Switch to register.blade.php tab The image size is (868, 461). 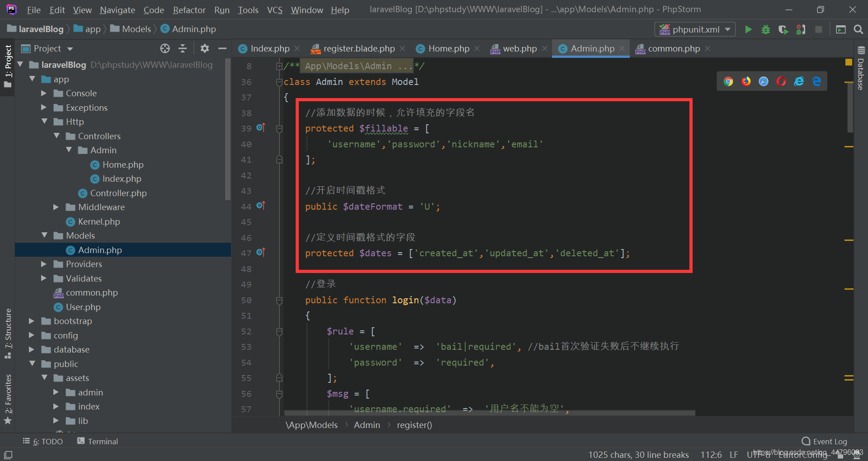pyautogui.click(x=359, y=48)
